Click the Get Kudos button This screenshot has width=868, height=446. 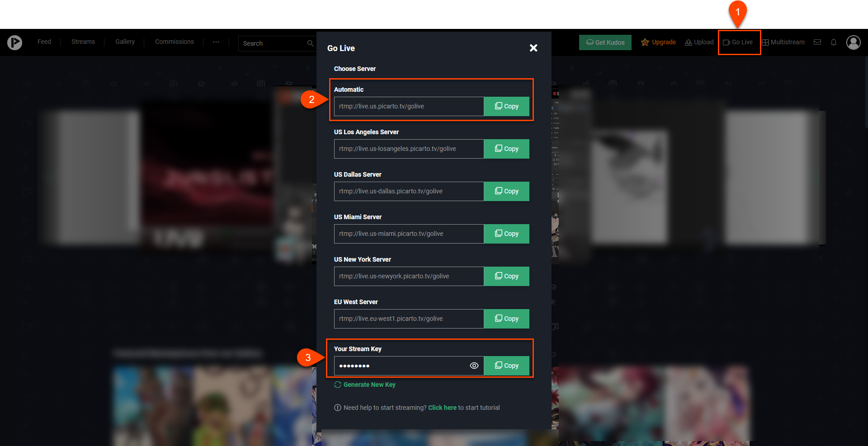coord(605,42)
